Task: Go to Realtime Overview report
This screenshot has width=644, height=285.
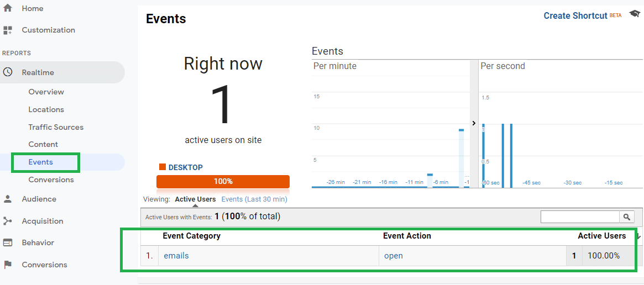Action: click(x=46, y=92)
